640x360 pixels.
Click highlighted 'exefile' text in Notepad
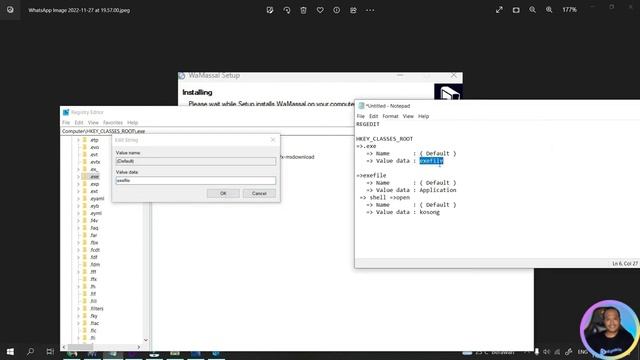point(431,161)
